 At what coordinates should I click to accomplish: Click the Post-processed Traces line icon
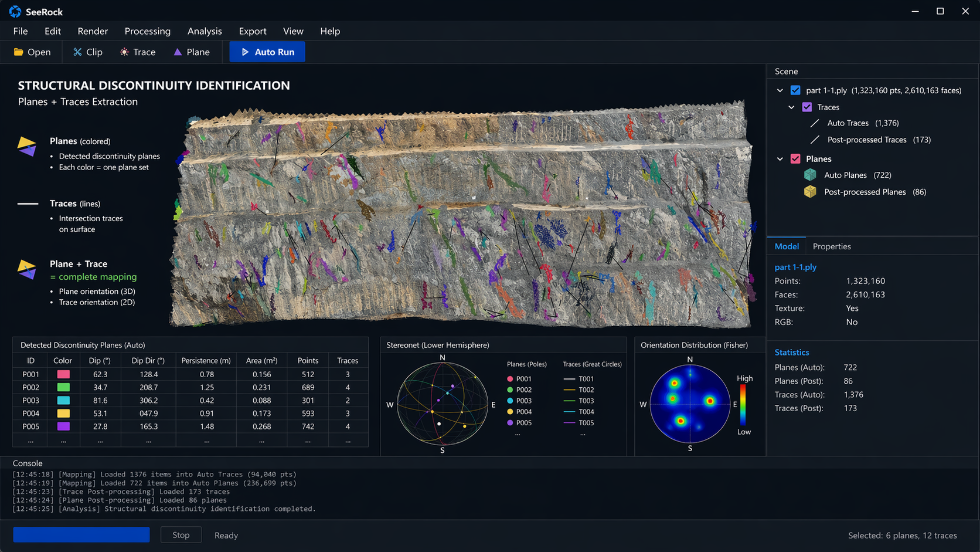(x=815, y=140)
